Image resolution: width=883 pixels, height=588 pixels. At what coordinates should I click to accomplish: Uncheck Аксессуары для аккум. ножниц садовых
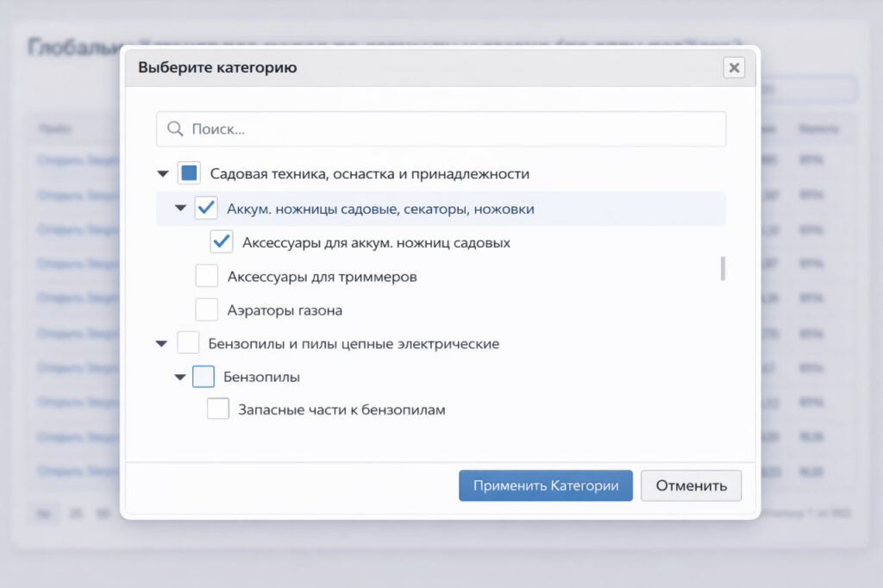pyautogui.click(x=222, y=242)
